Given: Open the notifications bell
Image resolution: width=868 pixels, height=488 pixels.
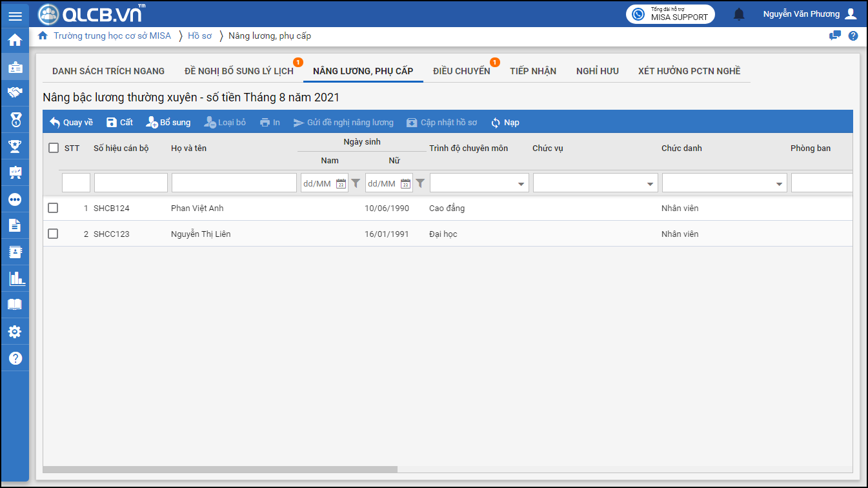Looking at the screenshot, I should [x=739, y=14].
